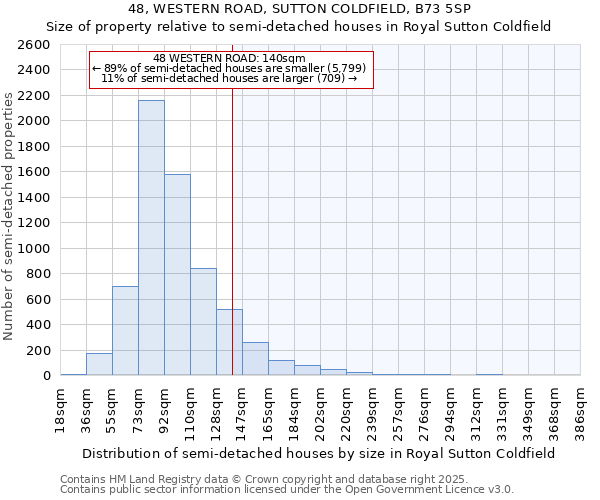Click the histogram bar reaching about 840
This screenshot has width=600, height=500.
pyautogui.click(x=203, y=322)
